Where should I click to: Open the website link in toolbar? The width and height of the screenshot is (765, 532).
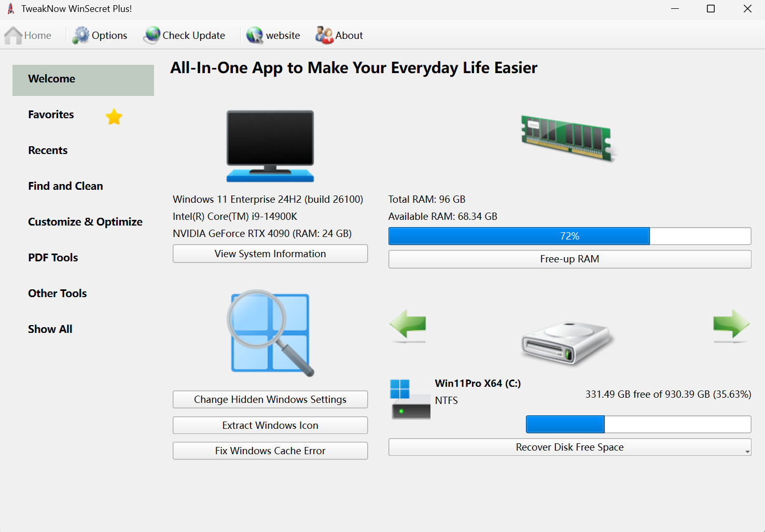[x=273, y=35]
